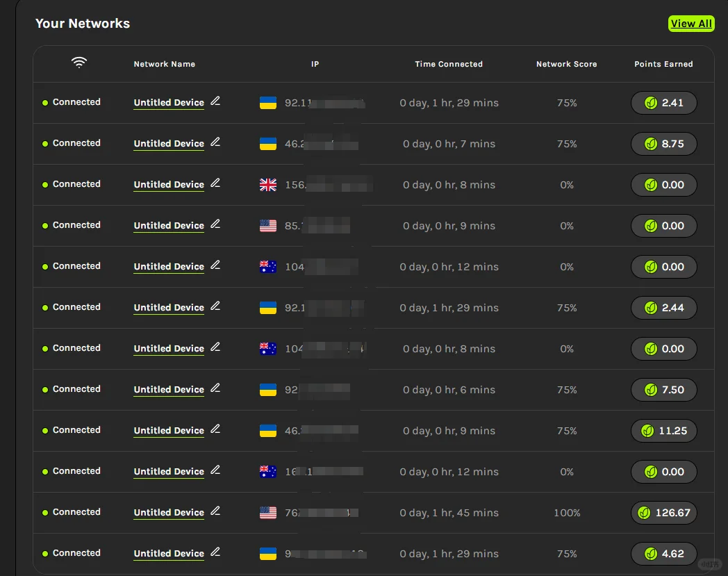Click the 7.50 points earned badge
728x576 pixels.
coord(664,390)
